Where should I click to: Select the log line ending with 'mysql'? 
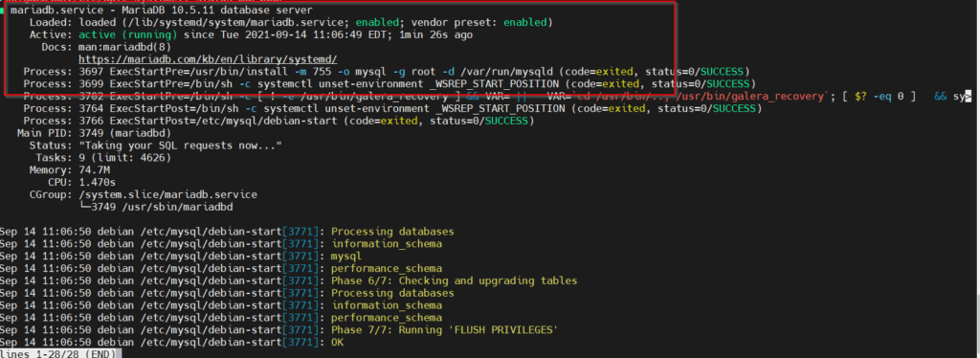click(x=181, y=257)
